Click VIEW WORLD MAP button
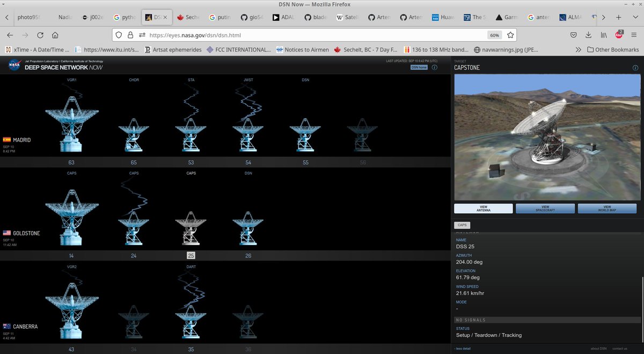 point(607,208)
